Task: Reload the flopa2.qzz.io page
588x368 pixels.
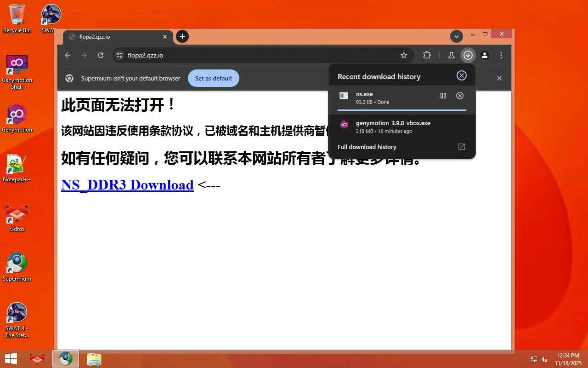Action: [x=101, y=55]
